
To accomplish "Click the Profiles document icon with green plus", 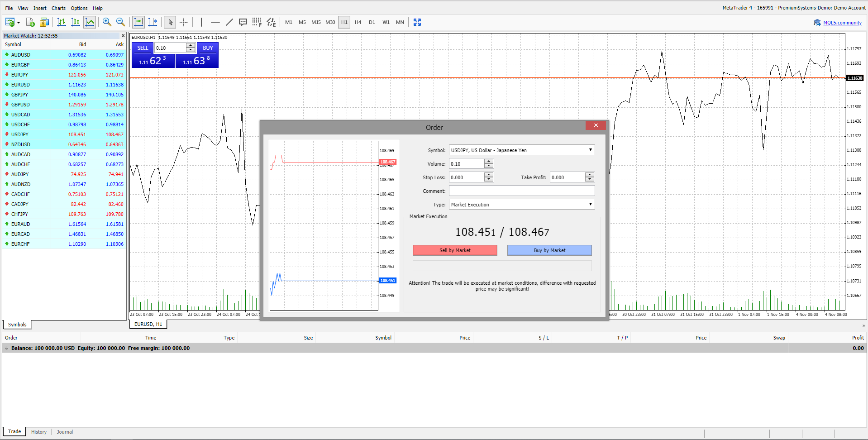I will coord(30,22).
